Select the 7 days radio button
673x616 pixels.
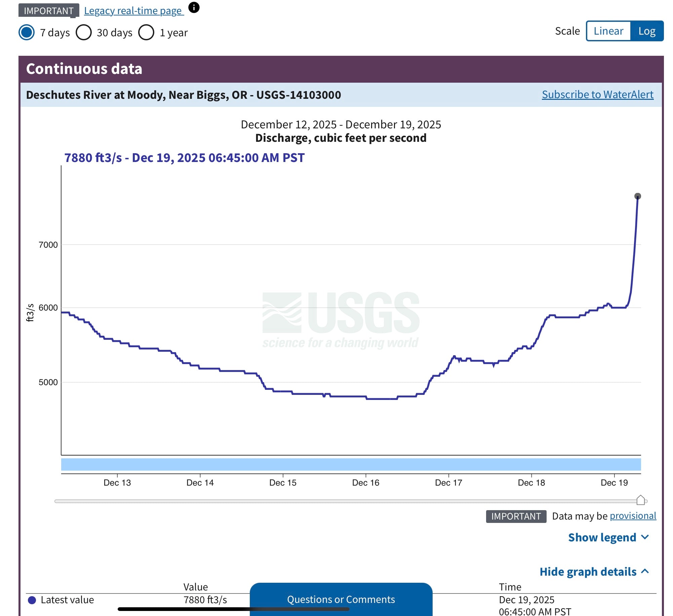[x=27, y=33]
